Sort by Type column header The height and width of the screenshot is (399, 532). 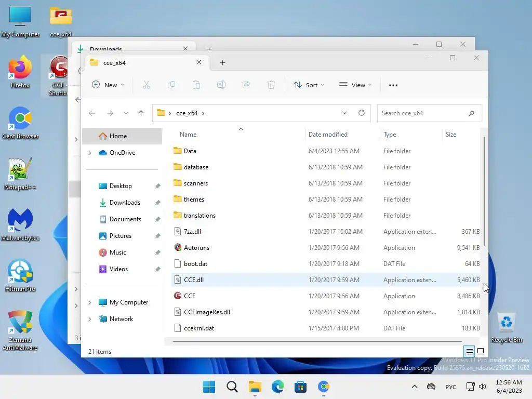pos(390,135)
